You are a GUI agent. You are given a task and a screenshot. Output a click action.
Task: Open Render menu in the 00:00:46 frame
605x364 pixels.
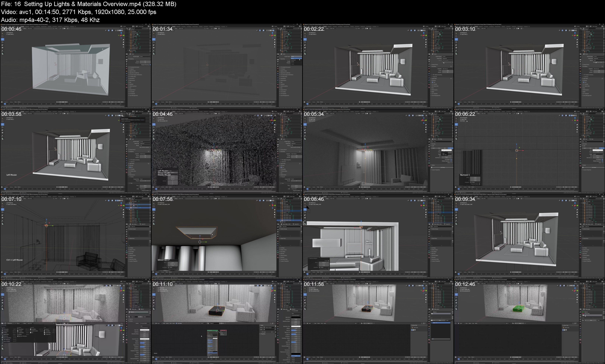[10, 26]
